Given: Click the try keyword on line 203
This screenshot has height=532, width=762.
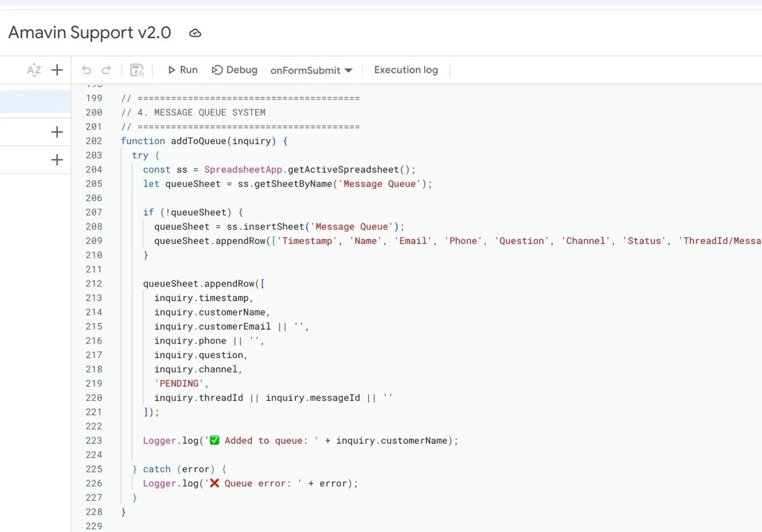Looking at the screenshot, I should [140, 155].
